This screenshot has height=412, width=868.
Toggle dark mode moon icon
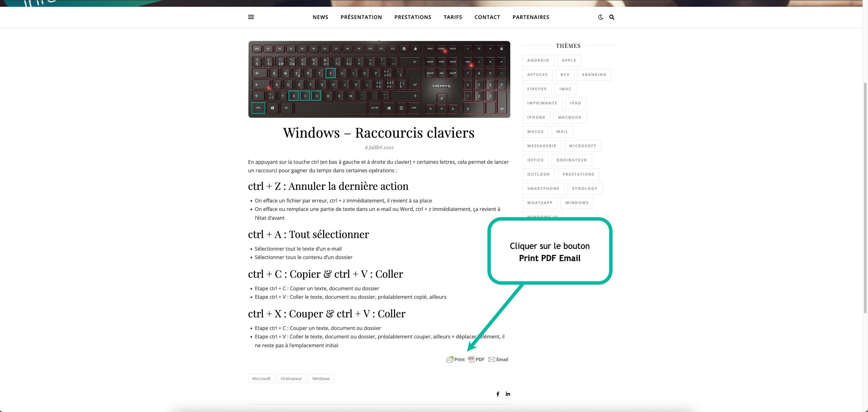tap(600, 17)
